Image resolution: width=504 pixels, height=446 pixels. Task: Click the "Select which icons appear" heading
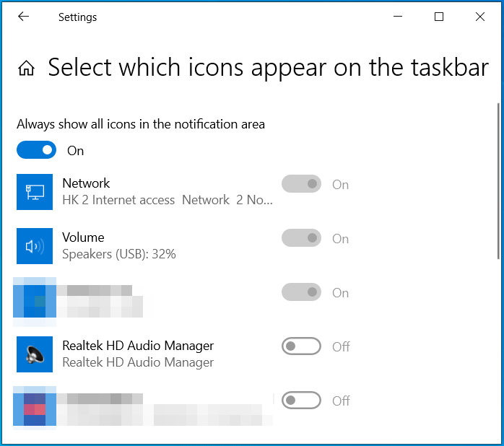point(269,68)
